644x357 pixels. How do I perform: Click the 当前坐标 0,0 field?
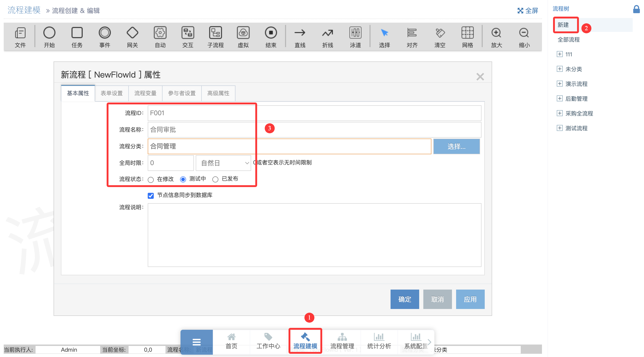click(147, 349)
